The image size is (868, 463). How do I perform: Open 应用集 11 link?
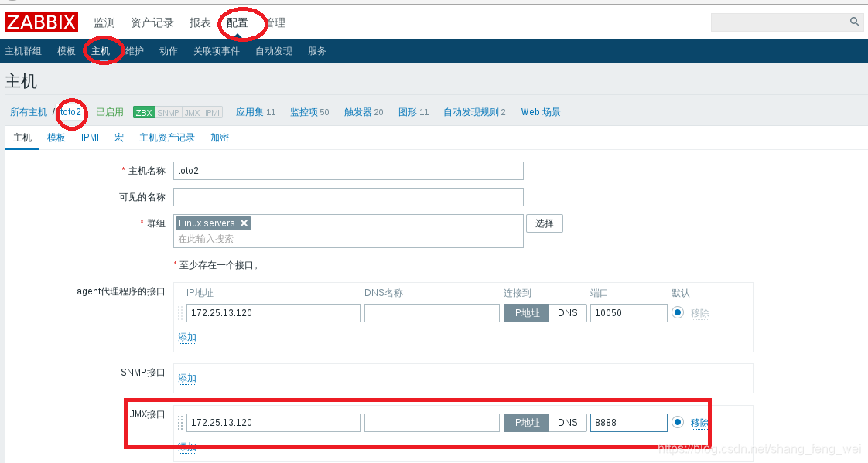click(x=255, y=112)
